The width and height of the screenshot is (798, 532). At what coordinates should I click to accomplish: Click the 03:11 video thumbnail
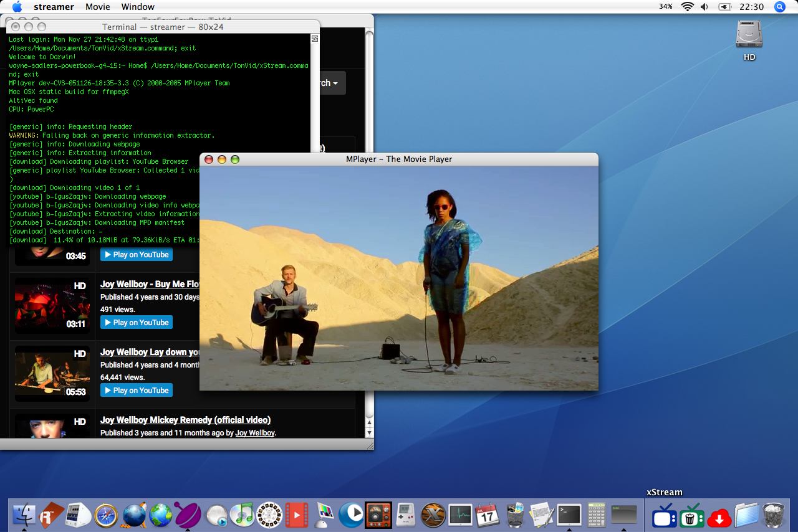point(52,305)
